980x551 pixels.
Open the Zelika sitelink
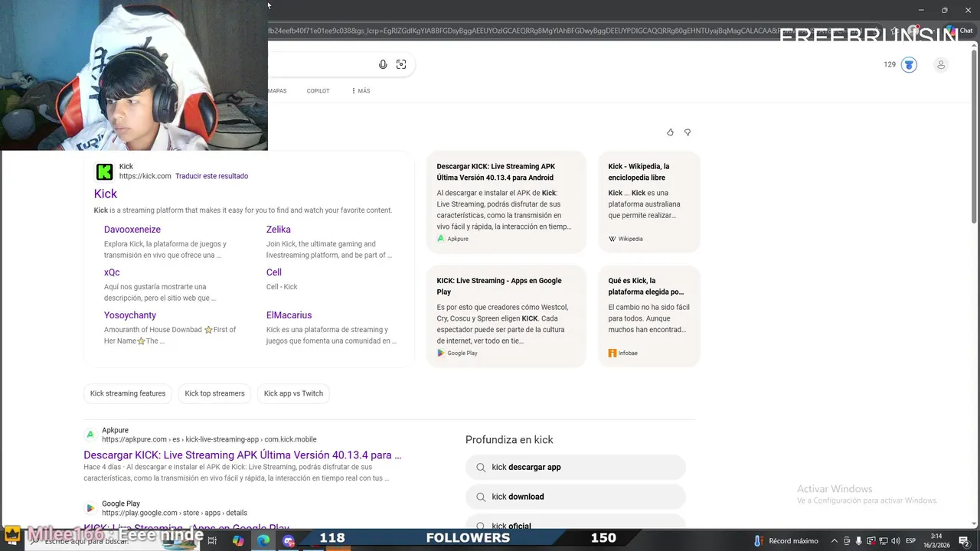click(279, 230)
